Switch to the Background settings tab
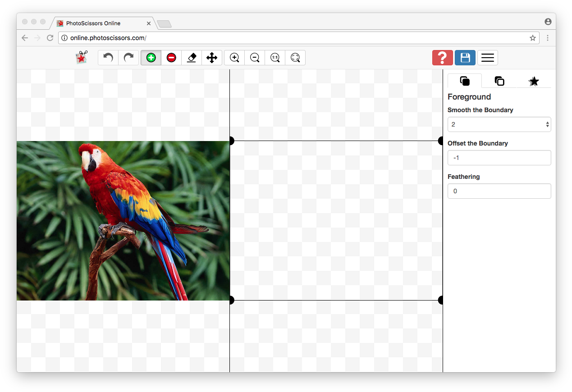 [499, 81]
